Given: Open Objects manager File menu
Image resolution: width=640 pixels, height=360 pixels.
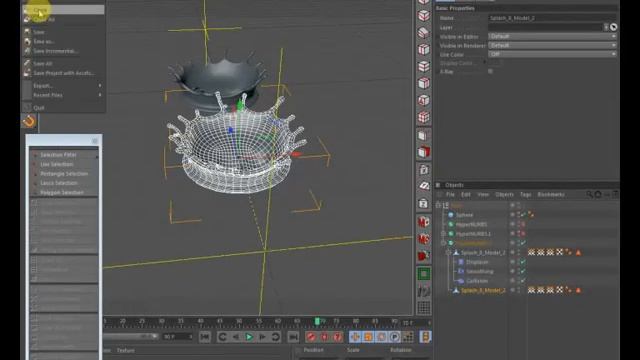Looking at the screenshot, I should (x=450, y=194).
